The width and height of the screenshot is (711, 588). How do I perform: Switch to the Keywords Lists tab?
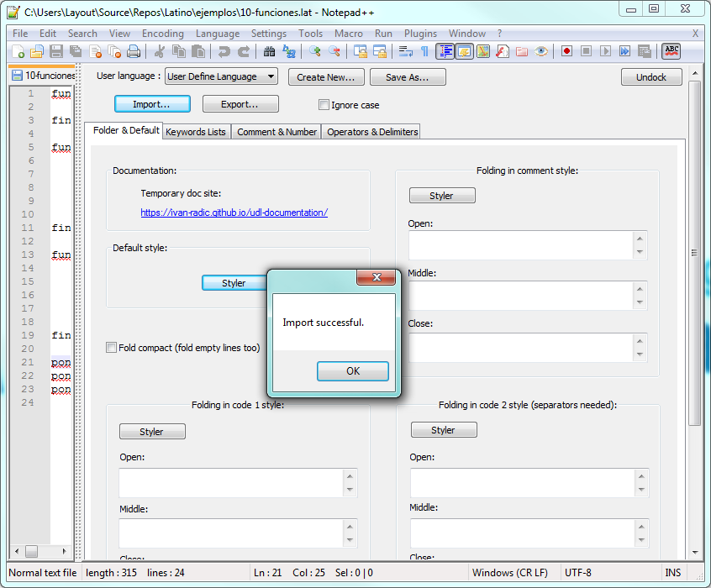(x=195, y=131)
